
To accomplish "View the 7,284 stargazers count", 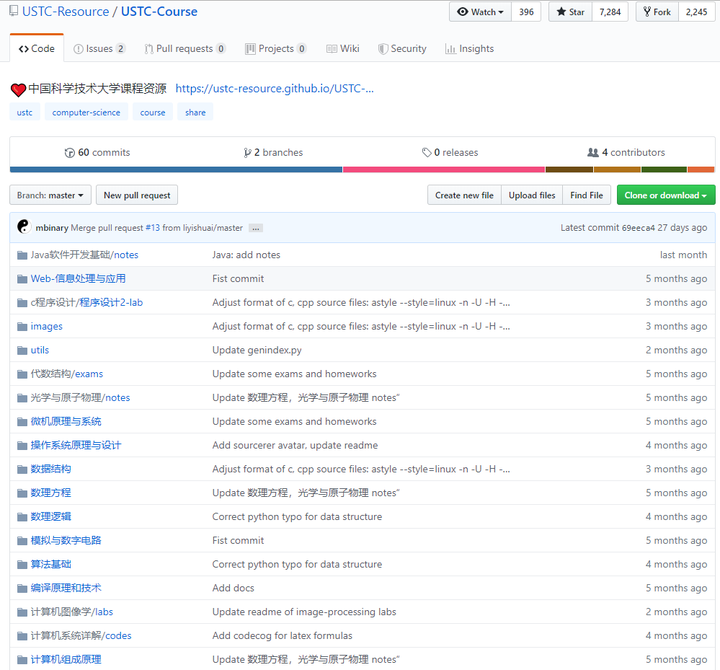I will click(x=610, y=12).
